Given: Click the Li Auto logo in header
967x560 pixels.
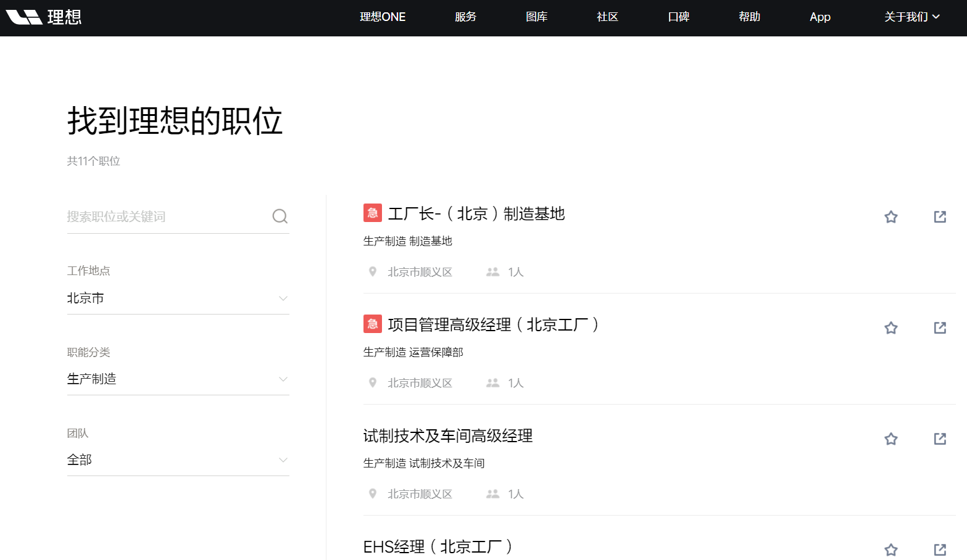Looking at the screenshot, I should point(43,17).
